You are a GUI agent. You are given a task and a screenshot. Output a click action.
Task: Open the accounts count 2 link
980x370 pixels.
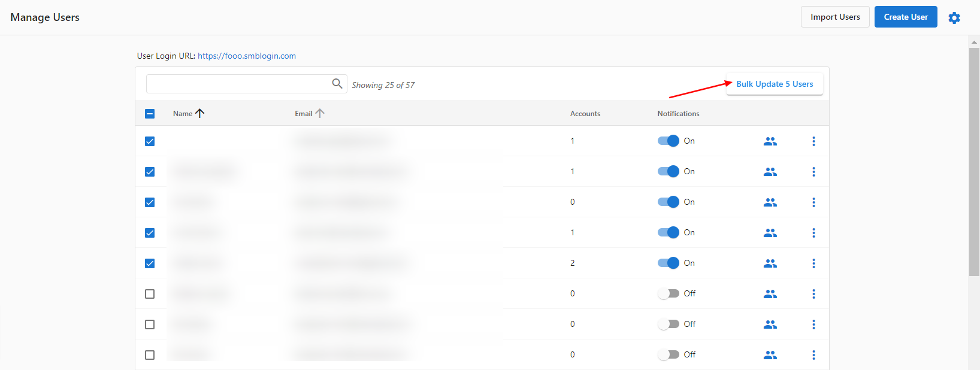[x=572, y=263]
